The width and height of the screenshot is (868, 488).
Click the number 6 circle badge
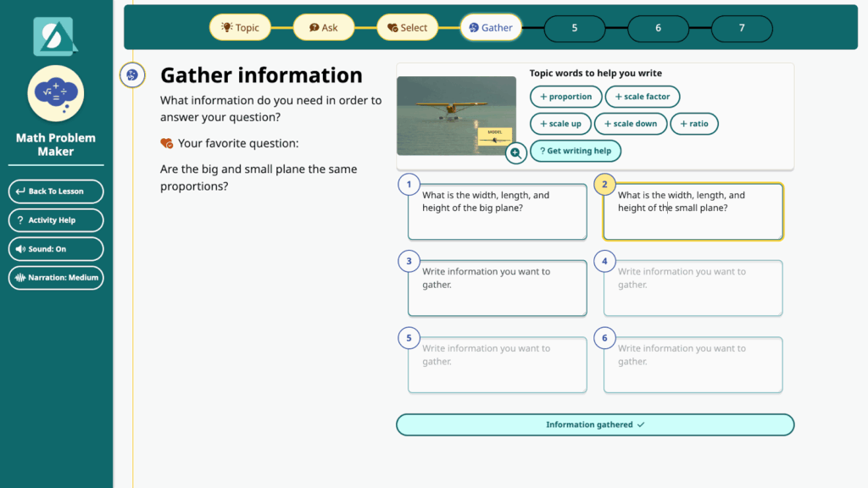604,338
